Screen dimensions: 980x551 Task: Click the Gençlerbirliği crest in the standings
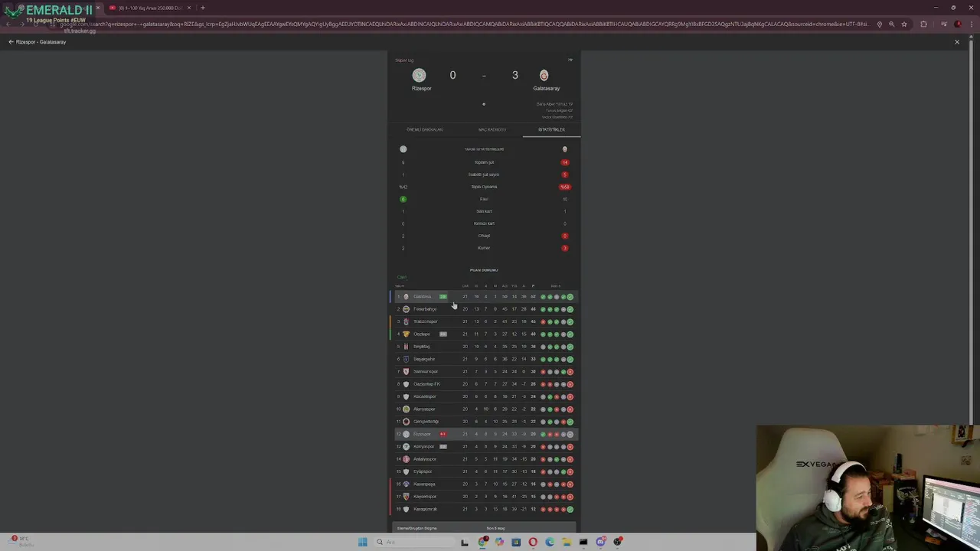tap(406, 422)
